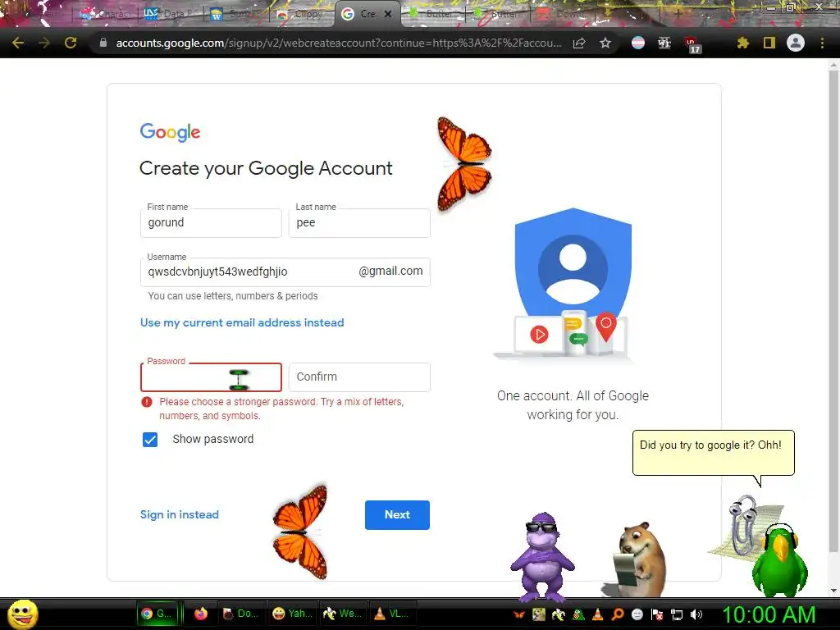840x630 pixels.
Task: Click the Google logo above the form
Action: click(170, 132)
